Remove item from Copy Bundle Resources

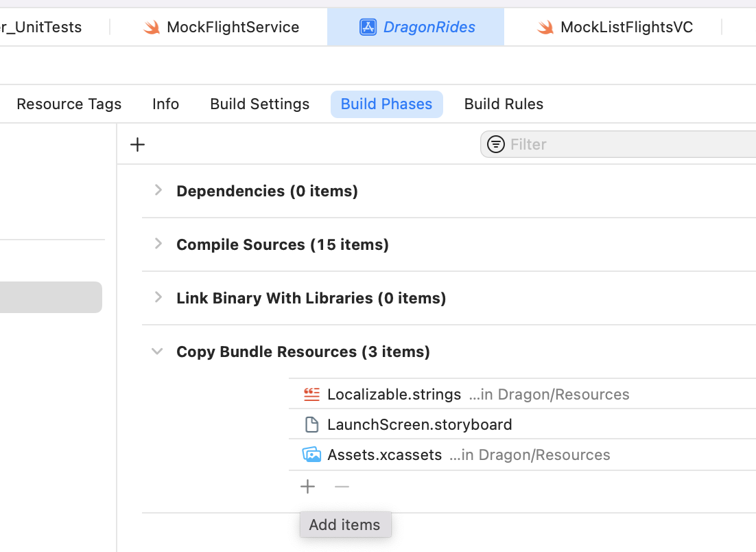[x=342, y=486]
